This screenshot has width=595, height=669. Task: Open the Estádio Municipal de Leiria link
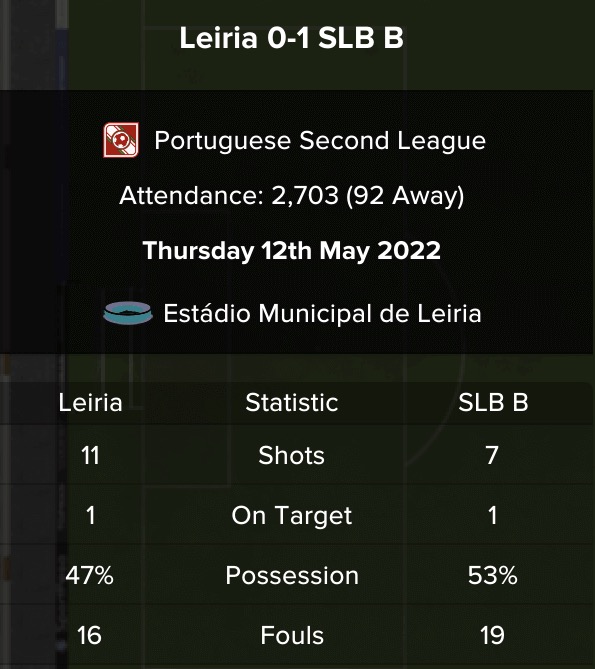pyautogui.click(x=322, y=314)
